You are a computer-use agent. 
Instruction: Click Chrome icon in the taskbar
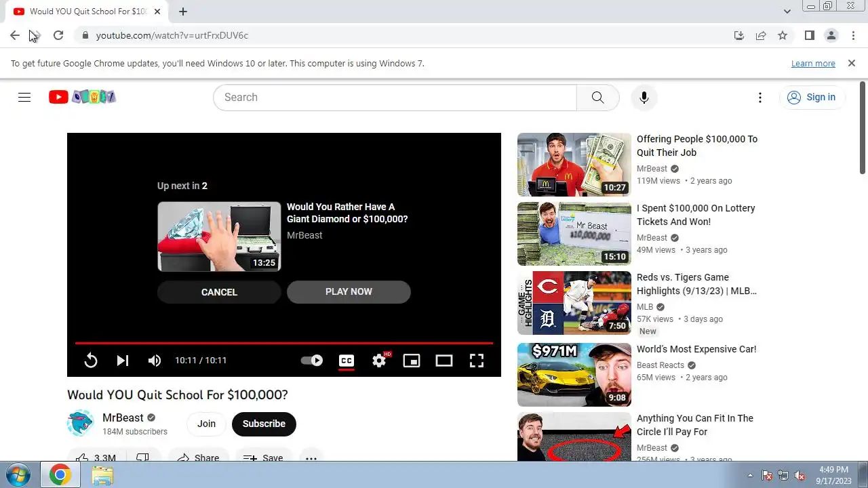click(x=60, y=475)
